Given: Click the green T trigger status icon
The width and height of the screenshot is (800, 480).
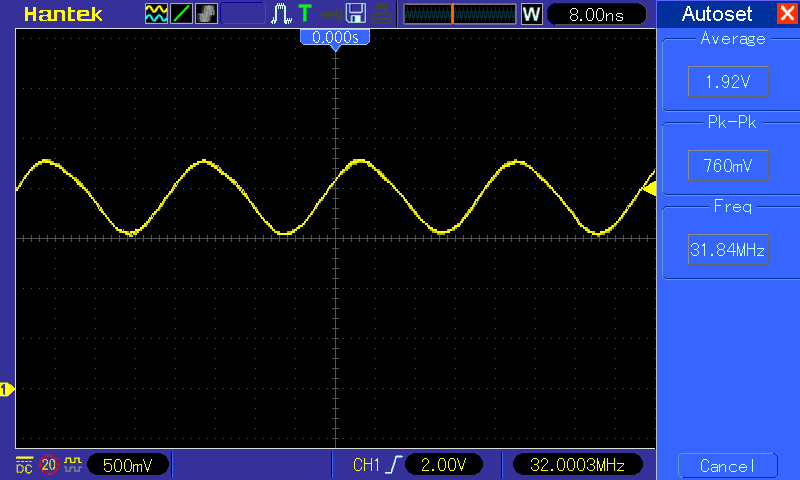Looking at the screenshot, I should point(304,14).
